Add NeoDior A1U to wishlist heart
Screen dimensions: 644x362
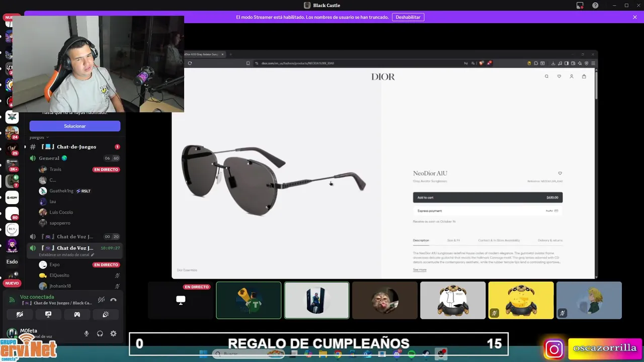click(x=560, y=173)
